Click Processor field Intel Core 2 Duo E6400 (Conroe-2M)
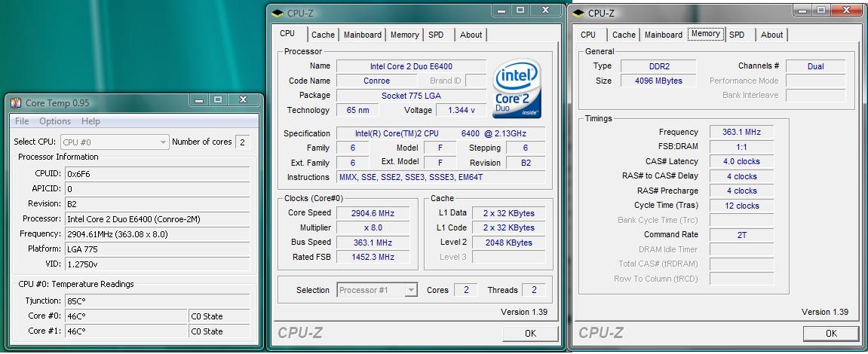 [x=157, y=219]
